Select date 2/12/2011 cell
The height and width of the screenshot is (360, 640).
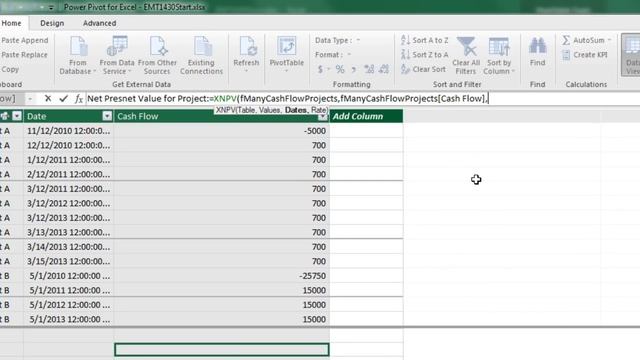69,174
